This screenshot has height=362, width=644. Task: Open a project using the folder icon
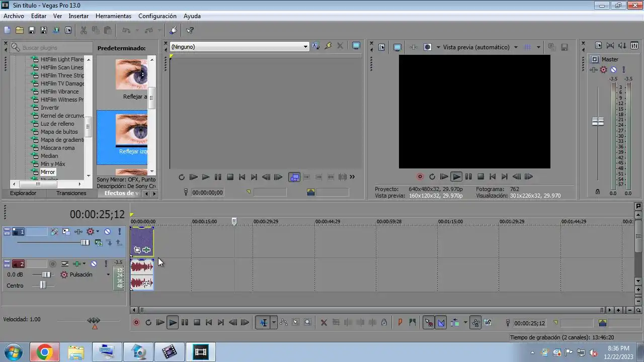click(19, 30)
